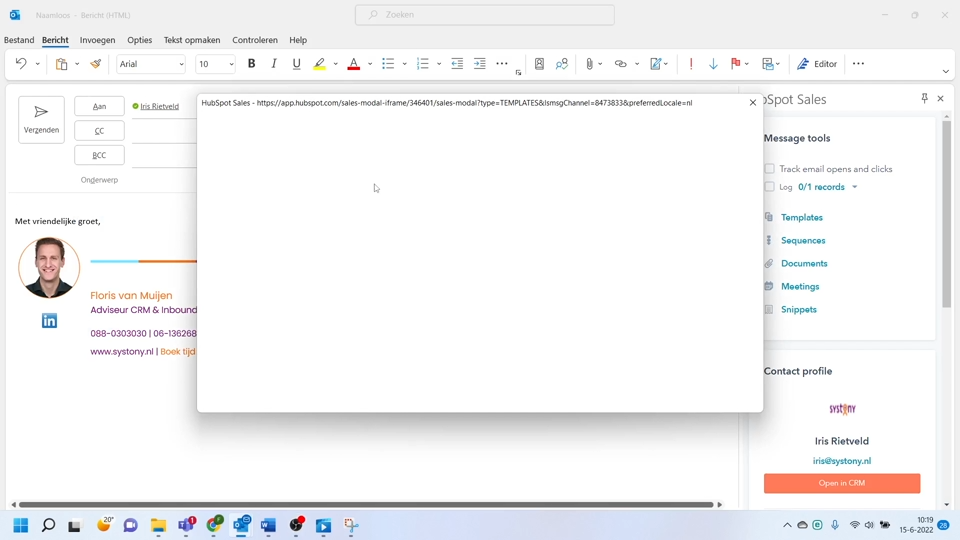
Task: Mark message as high importance
Action: (691, 64)
